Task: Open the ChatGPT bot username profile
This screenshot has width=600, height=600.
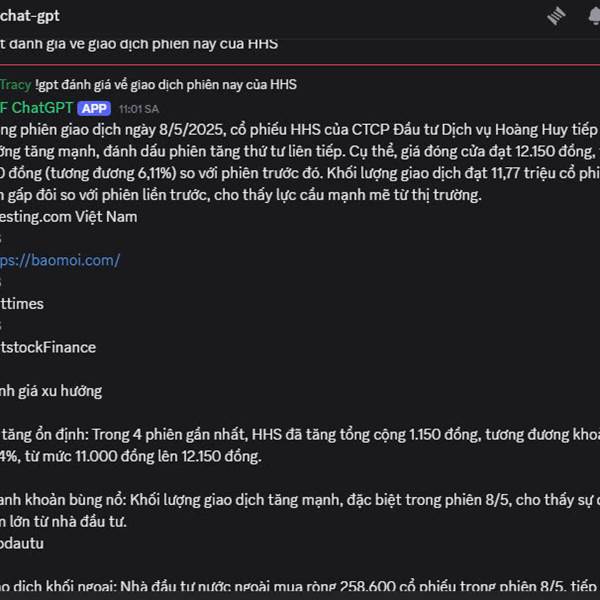Action: coord(36,108)
